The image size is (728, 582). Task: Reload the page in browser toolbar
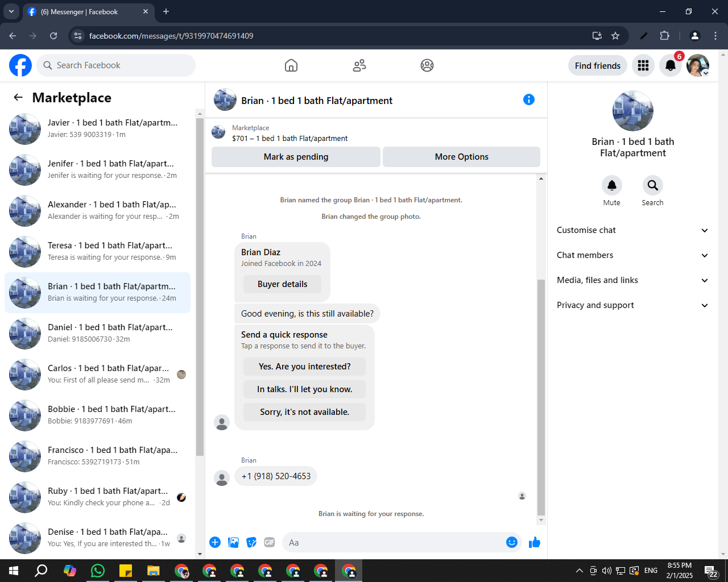coord(53,36)
